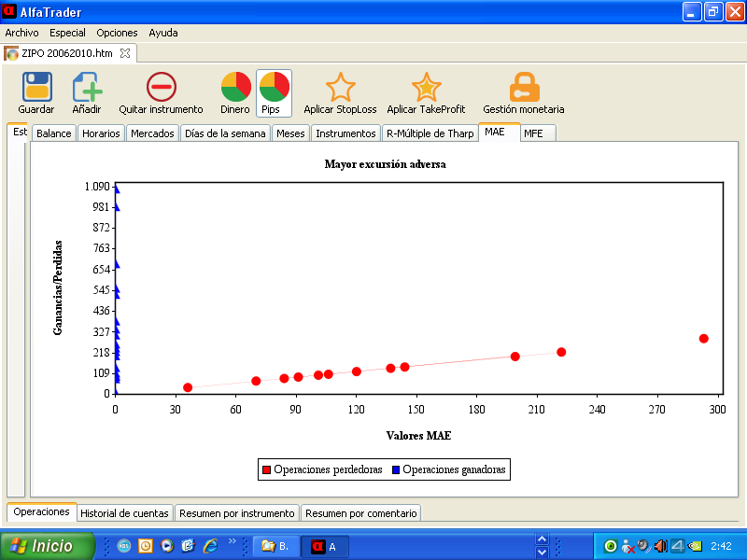747x560 pixels.
Task: Click the Añadir add-file icon
Action: [87, 88]
